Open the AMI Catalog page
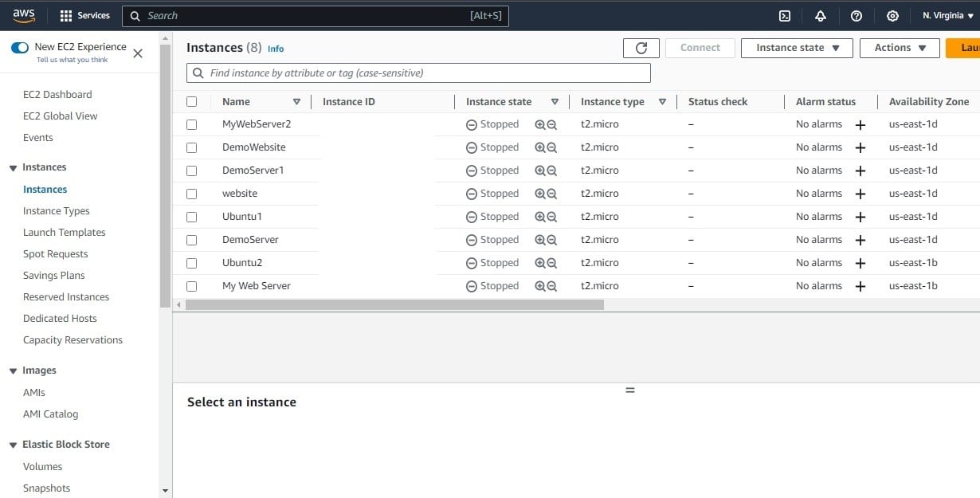Image resolution: width=980 pixels, height=498 pixels. [50, 414]
